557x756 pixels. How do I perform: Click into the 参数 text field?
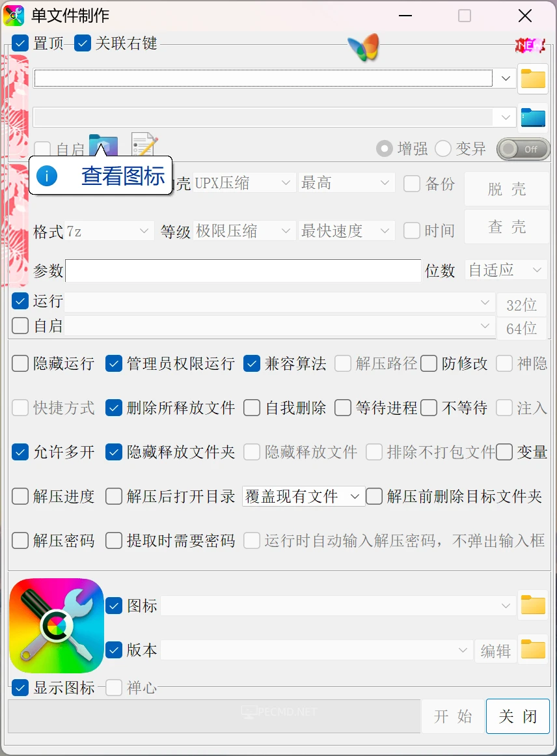(x=243, y=271)
